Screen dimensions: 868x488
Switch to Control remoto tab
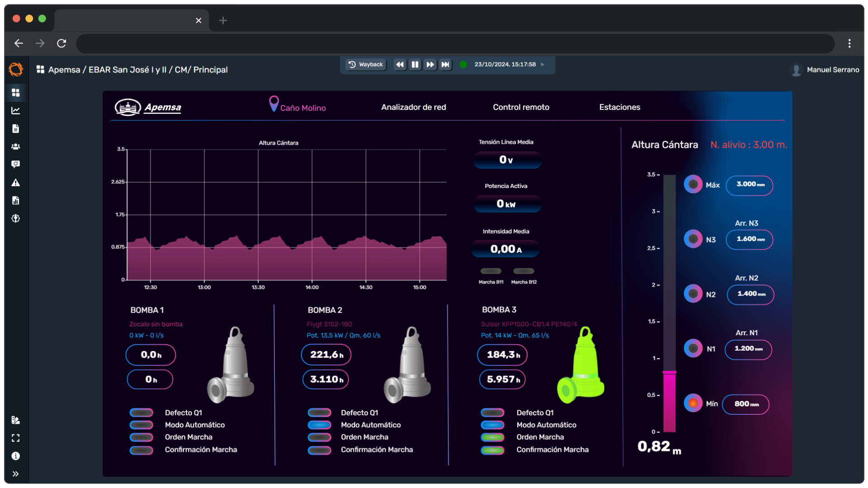click(x=521, y=107)
